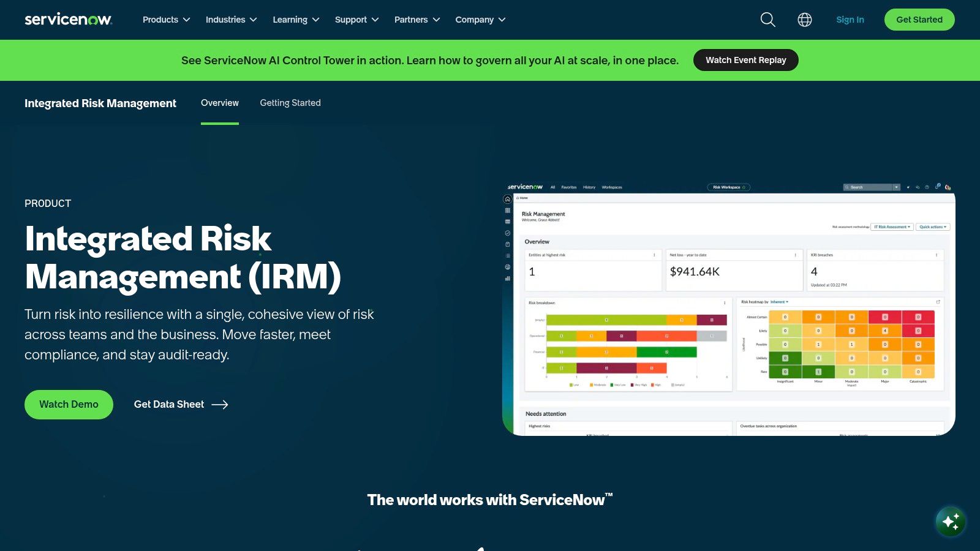Click the 'The world works with ServiceNow' heading
Image resolution: width=980 pixels, height=551 pixels.
[x=490, y=500]
